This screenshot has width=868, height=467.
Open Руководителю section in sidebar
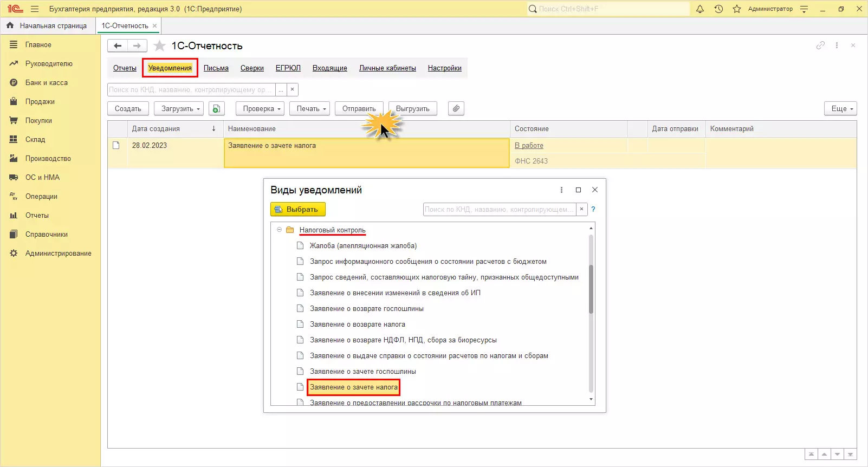pyautogui.click(x=49, y=64)
